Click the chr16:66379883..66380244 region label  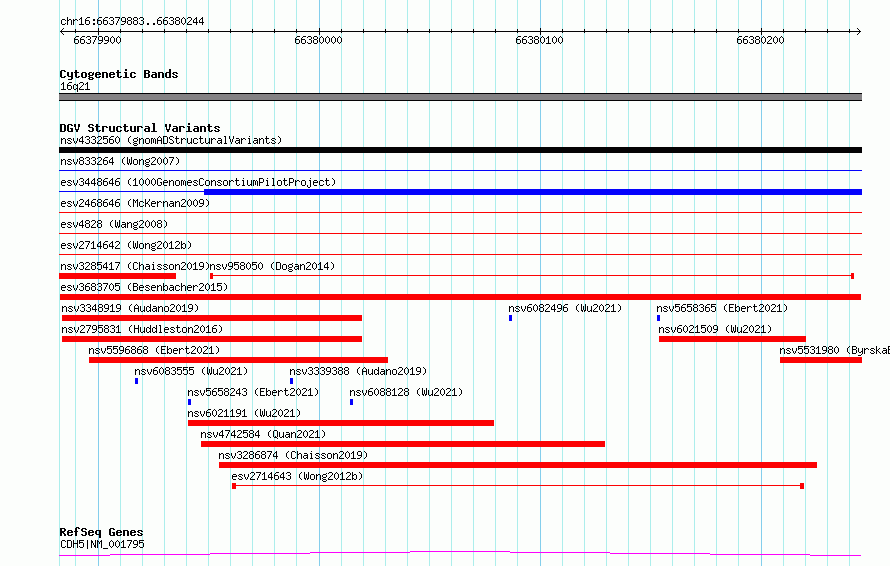click(132, 22)
